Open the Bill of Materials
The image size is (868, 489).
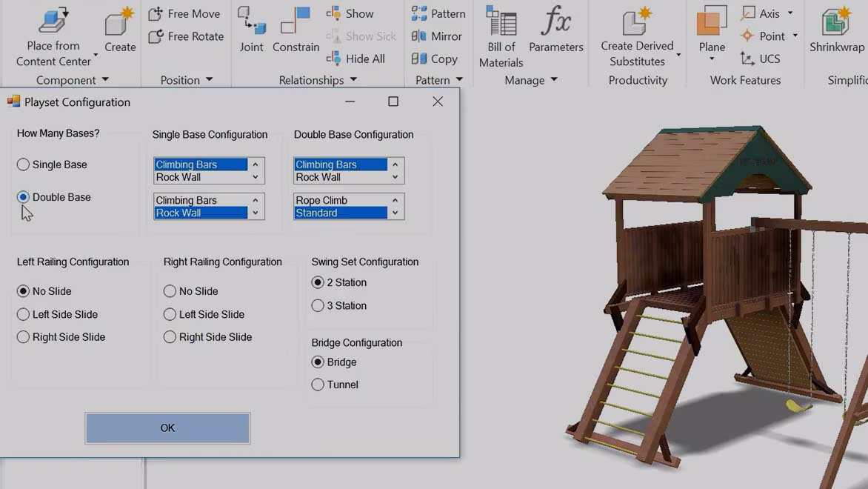tap(501, 36)
